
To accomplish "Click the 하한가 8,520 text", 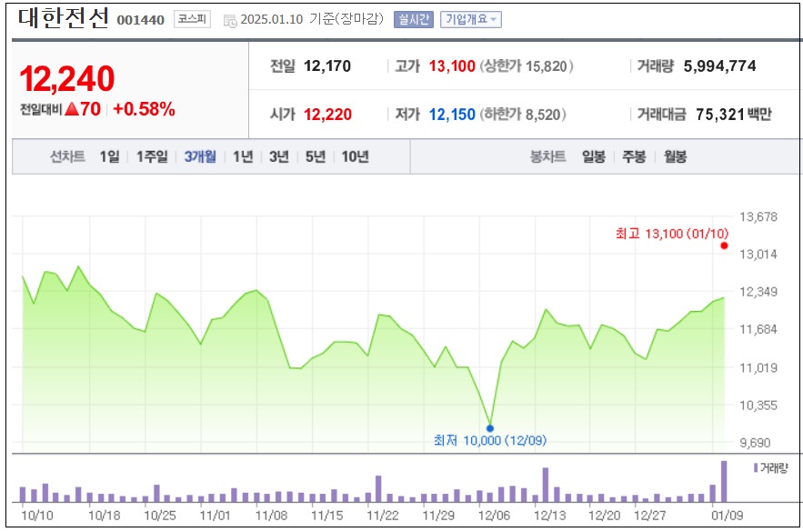I will pyautogui.click(x=523, y=115).
